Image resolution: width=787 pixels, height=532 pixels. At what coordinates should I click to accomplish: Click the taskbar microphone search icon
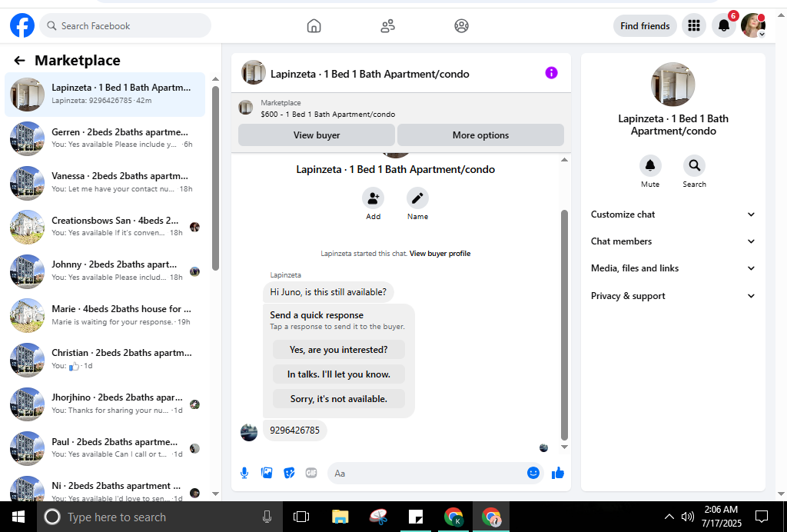(267, 517)
